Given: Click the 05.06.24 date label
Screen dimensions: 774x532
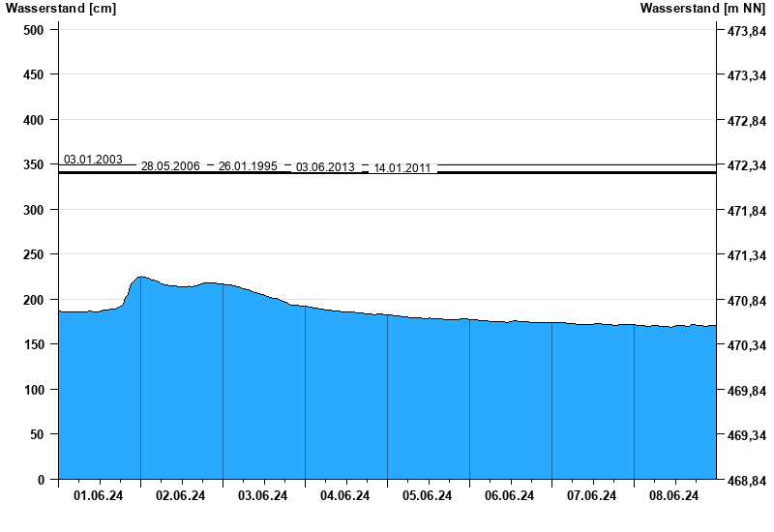Looking at the screenshot, I should click(427, 495).
